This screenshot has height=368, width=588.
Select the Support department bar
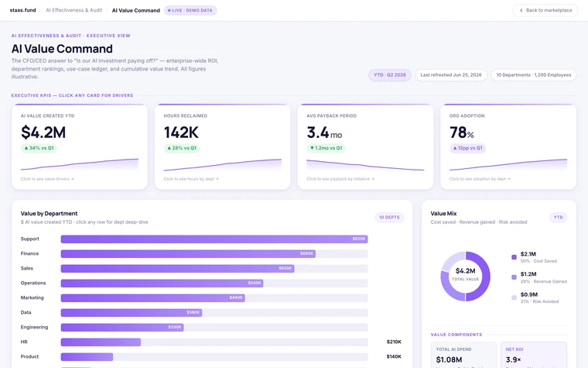pyautogui.click(x=214, y=239)
